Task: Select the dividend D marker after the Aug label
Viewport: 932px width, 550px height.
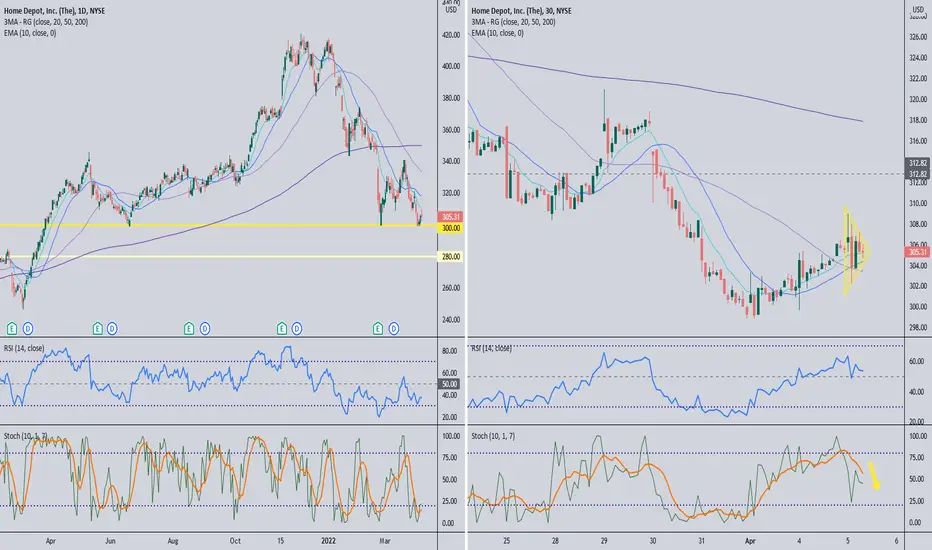Action: click(204, 328)
